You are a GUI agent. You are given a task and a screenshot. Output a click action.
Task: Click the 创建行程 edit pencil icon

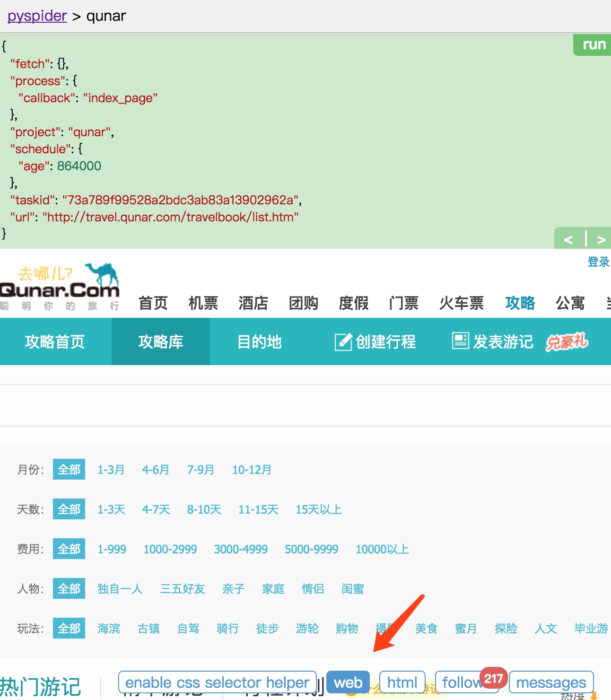pos(343,341)
